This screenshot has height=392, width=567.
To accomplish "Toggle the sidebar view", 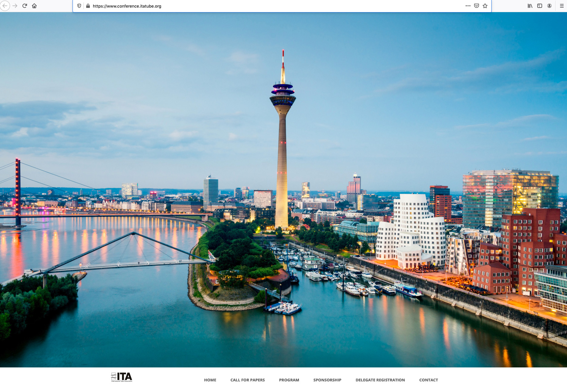I will (x=540, y=6).
